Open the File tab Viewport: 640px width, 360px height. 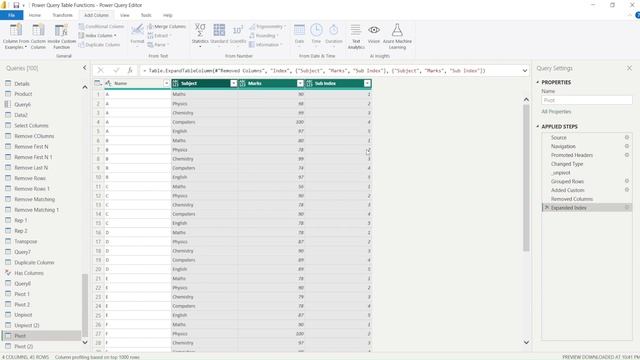(x=11, y=15)
